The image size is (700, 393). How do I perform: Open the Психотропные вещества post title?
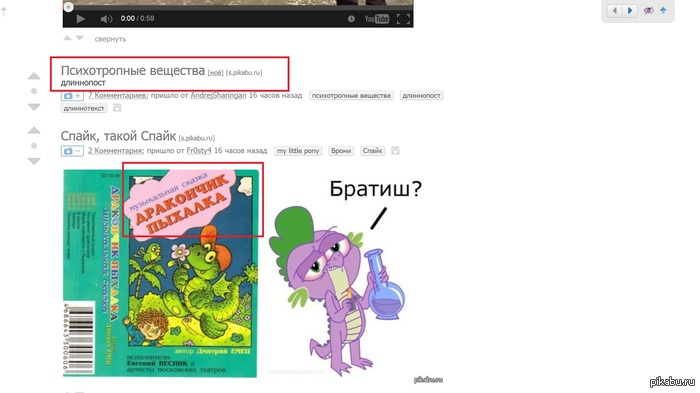133,71
